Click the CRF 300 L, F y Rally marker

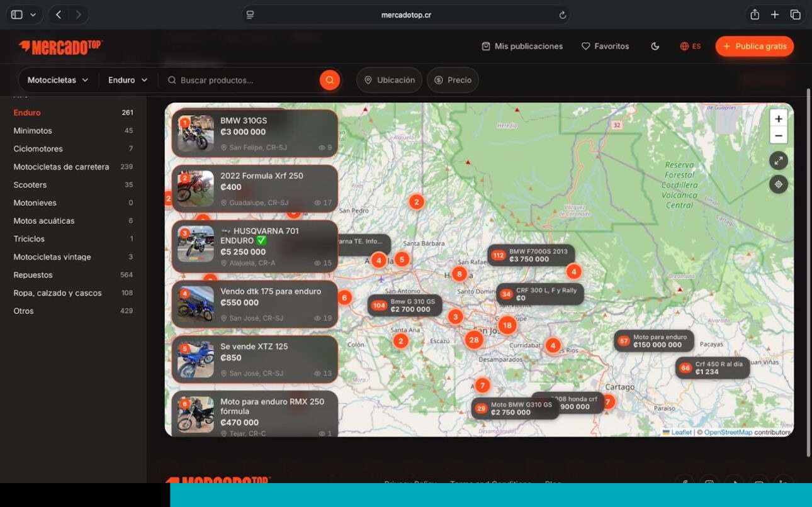(541, 294)
